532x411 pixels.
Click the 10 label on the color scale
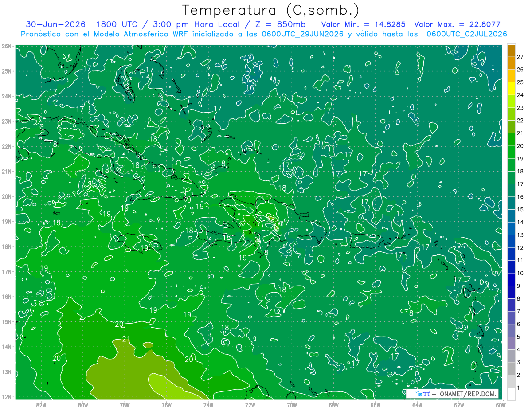[x=520, y=273]
